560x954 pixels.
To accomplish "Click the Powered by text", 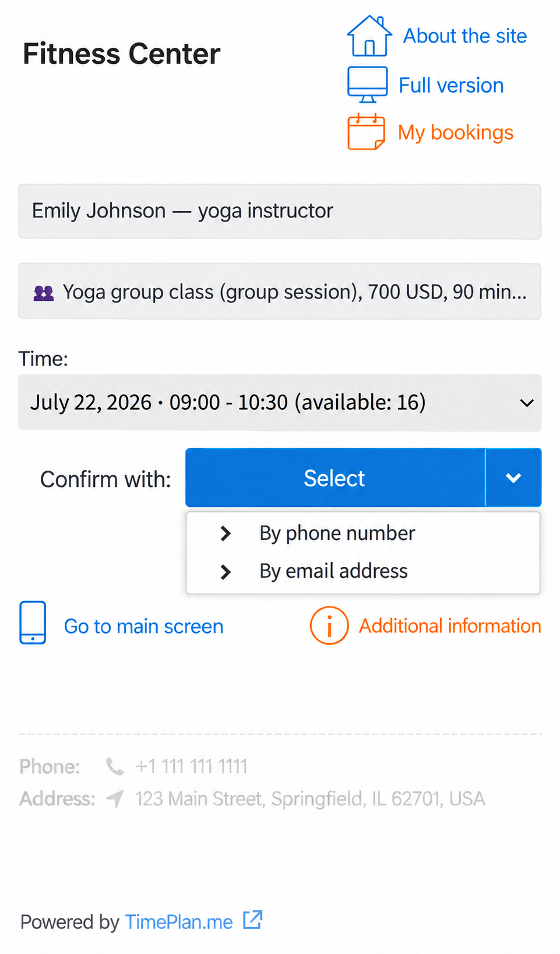I will pyautogui.click(x=70, y=922).
